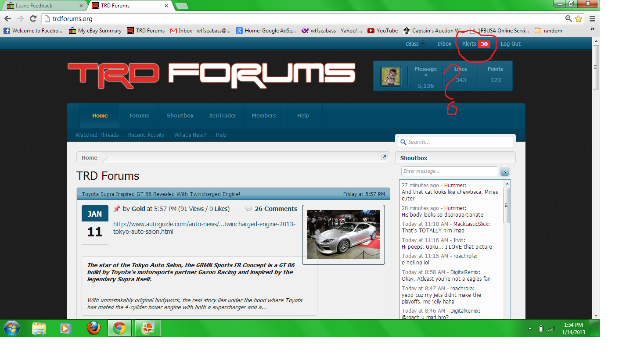This screenshot has width=626, height=364.
Task: Click Help in the sub-navigation
Action: click(x=221, y=135)
